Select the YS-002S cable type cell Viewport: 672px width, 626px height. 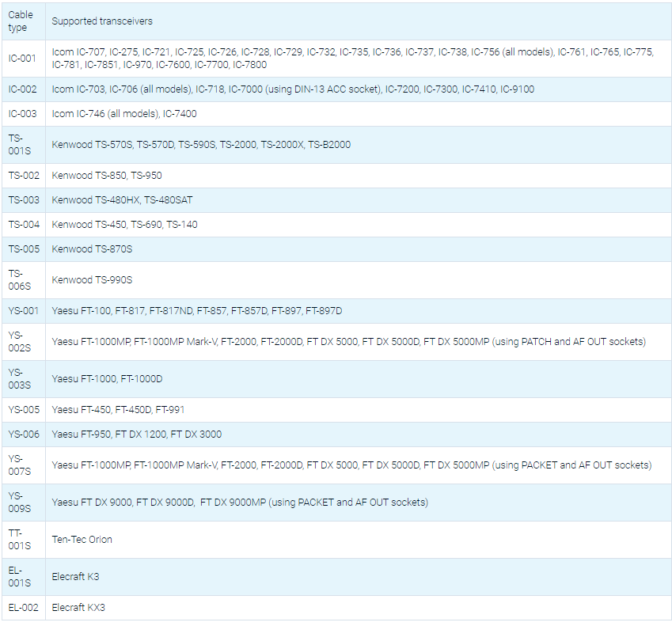24,342
